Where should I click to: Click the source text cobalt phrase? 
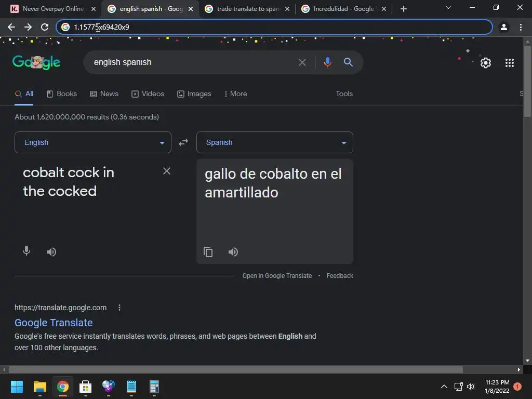[69, 182]
